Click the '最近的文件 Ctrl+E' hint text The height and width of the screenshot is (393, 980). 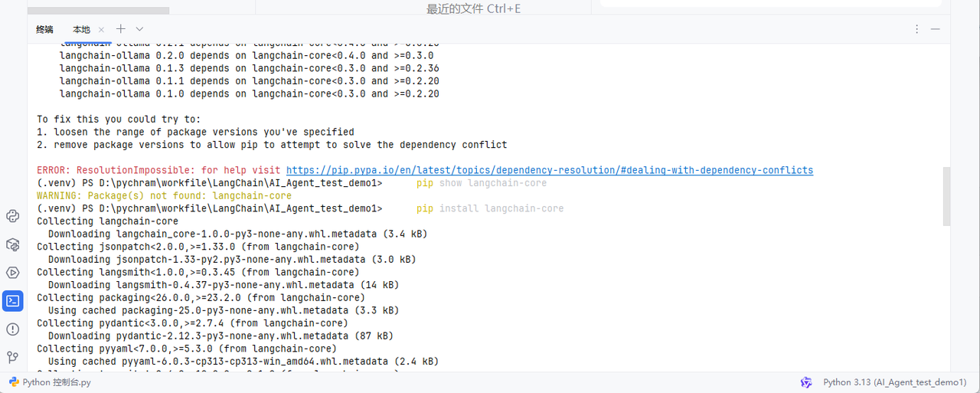474,9
